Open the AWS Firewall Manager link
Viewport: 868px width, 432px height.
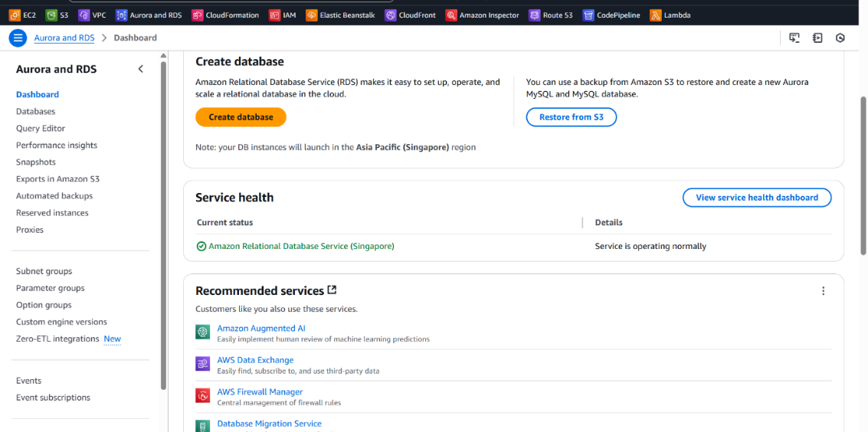[x=260, y=391]
